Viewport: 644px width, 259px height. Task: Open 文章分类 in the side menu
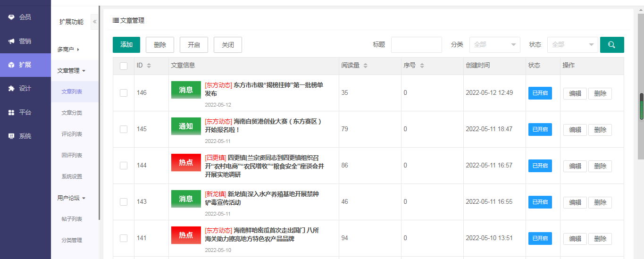(x=72, y=113)
